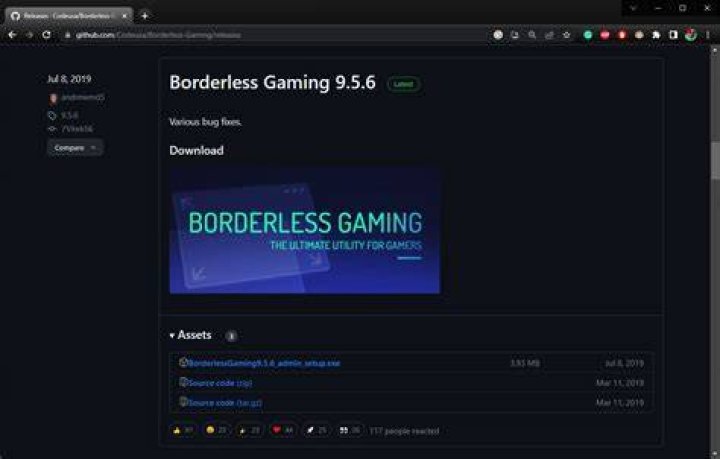
Task: Click the thumbs up reaction
Action: 182,430
